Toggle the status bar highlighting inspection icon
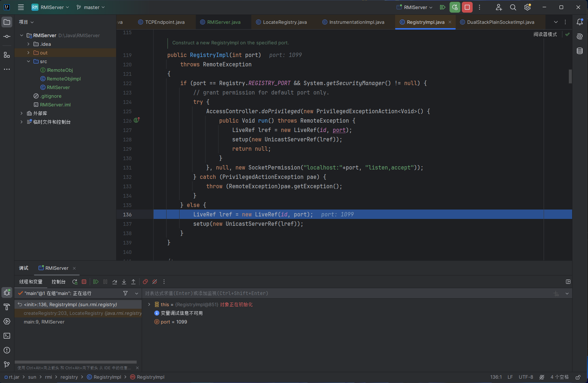 tap(542, 377)
